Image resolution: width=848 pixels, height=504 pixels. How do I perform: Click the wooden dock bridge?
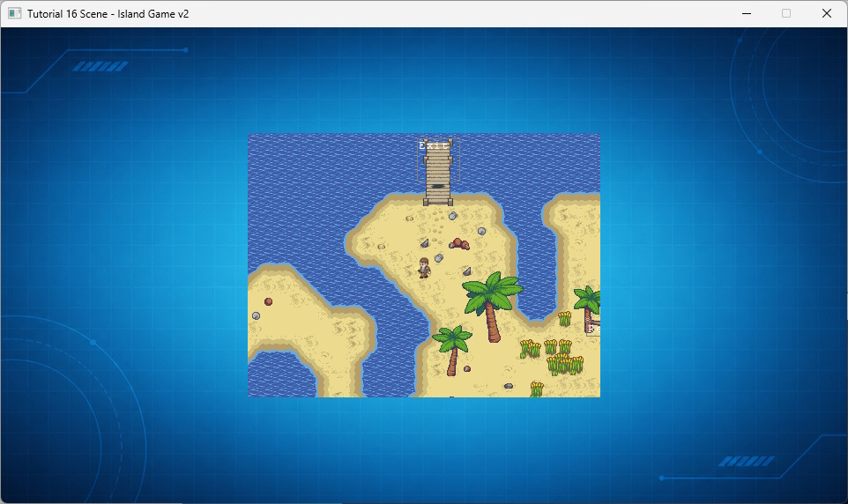coord(438,173)
